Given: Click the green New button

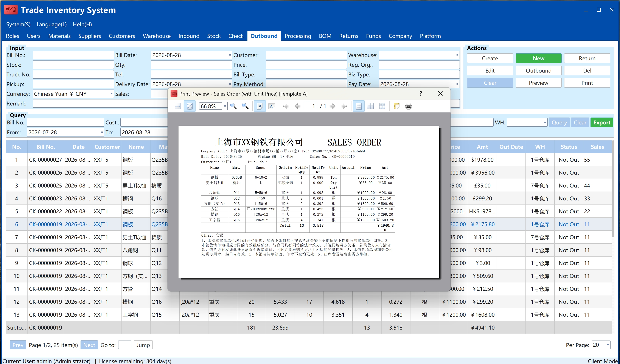Looking at the screenshot, I should click(538, 58).
